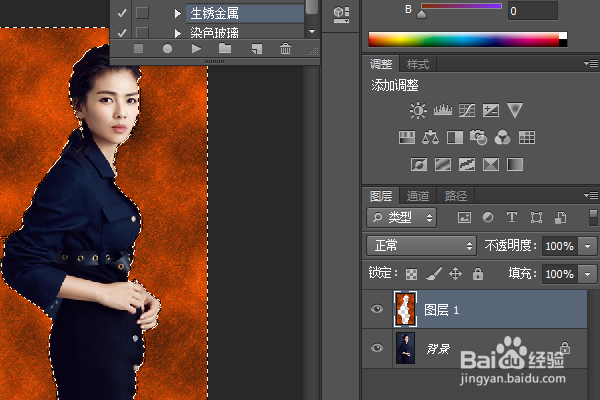The width and height of the screenshot is (600, 400).
Task: Add a Brightness/Contrast adjustment
Action: 418,111
